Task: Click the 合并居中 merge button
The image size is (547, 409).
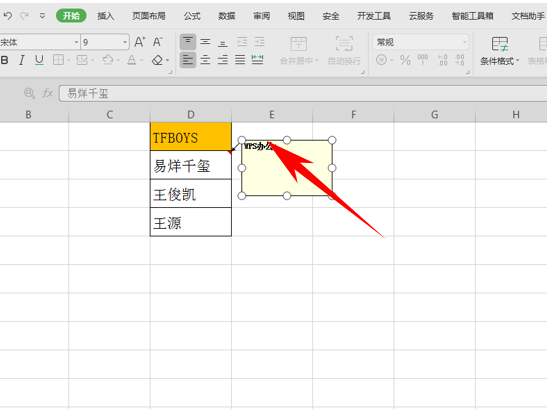Action: point(299,51)
